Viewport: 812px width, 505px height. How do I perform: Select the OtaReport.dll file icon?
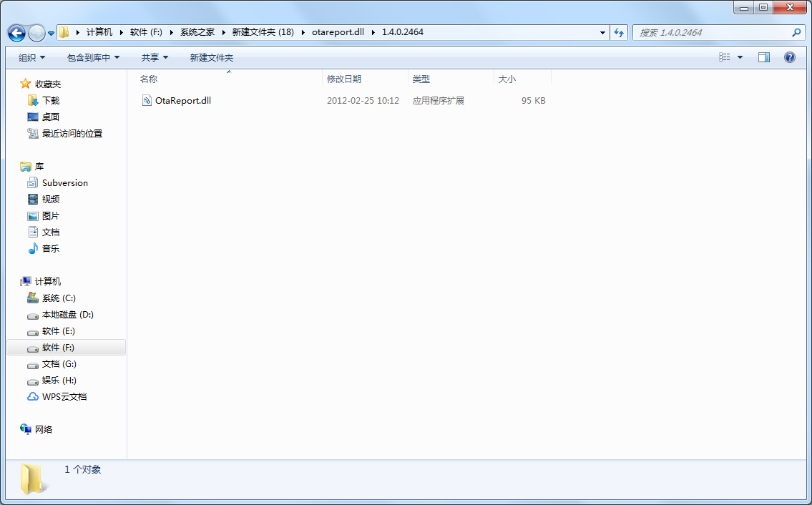coord(147,101)
